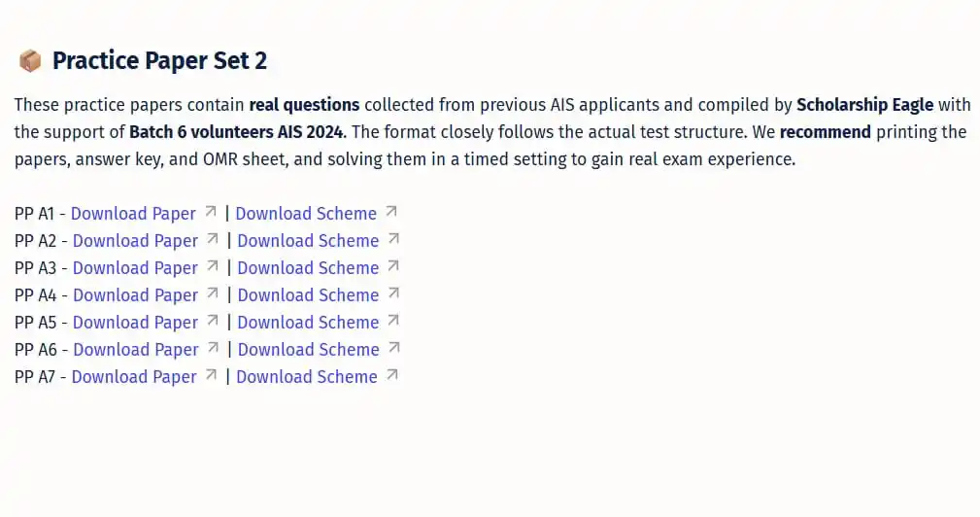
Task: Click external arrow icon beside PP A6 Download Scheme
Action: click(x=393, y=348)
